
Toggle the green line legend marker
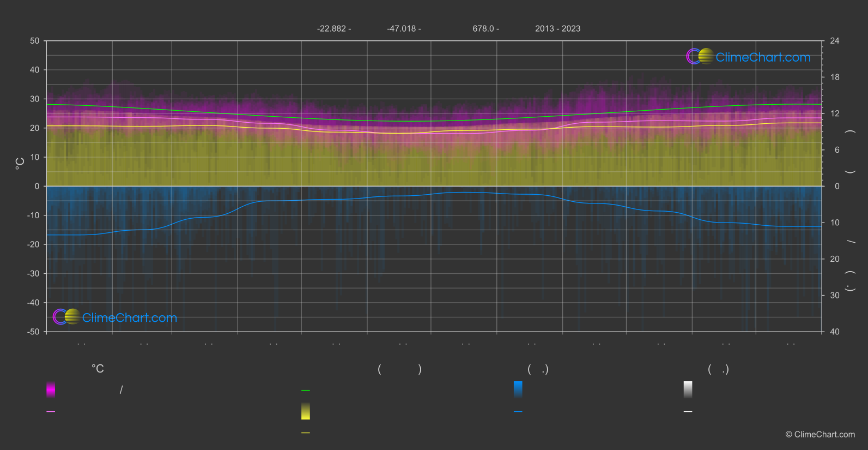(306, 390)
